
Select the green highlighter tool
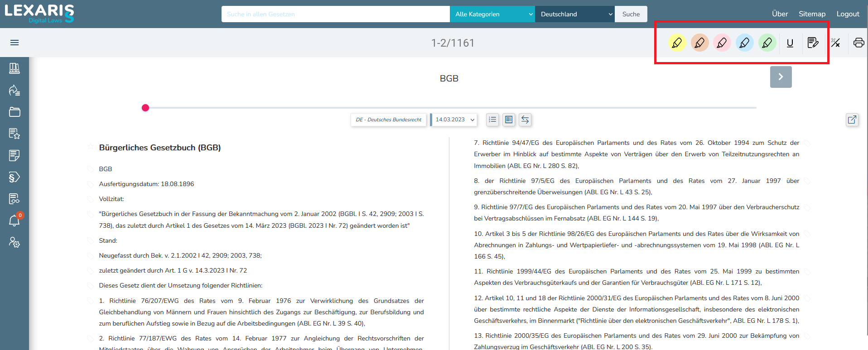tap(767, 43)
